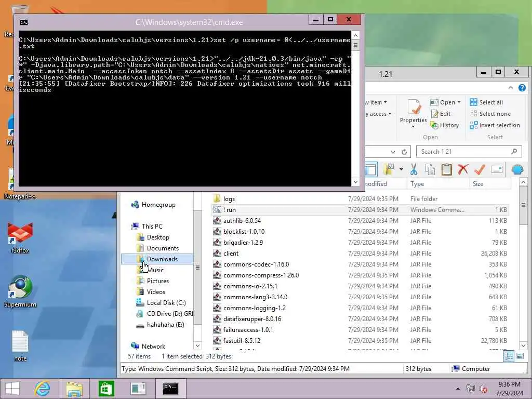
Task: Sort by the Size column header
Action: pyautogui.click(x=490, y=183)
